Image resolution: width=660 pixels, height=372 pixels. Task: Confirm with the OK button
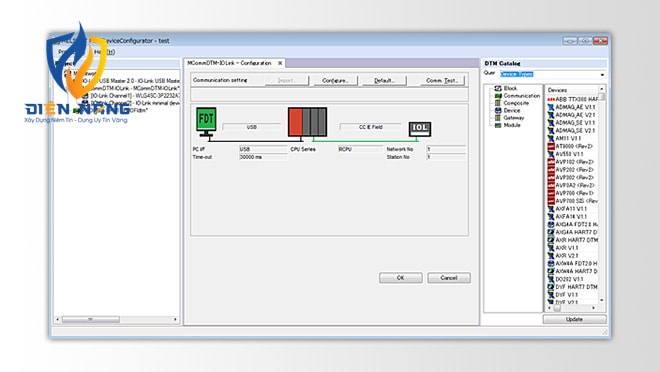click(x=401, y=278)
